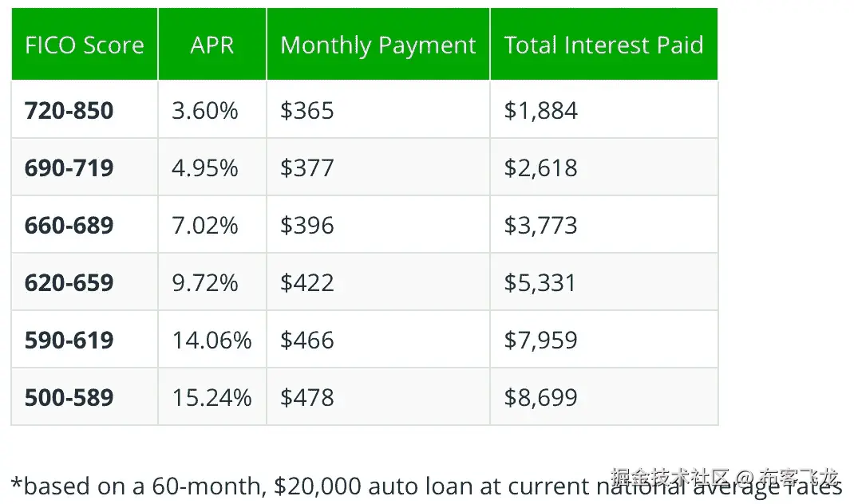Select the 660-689 FICO score cell
The width and height of the screenshot is (854, 504).
[69, 226]
